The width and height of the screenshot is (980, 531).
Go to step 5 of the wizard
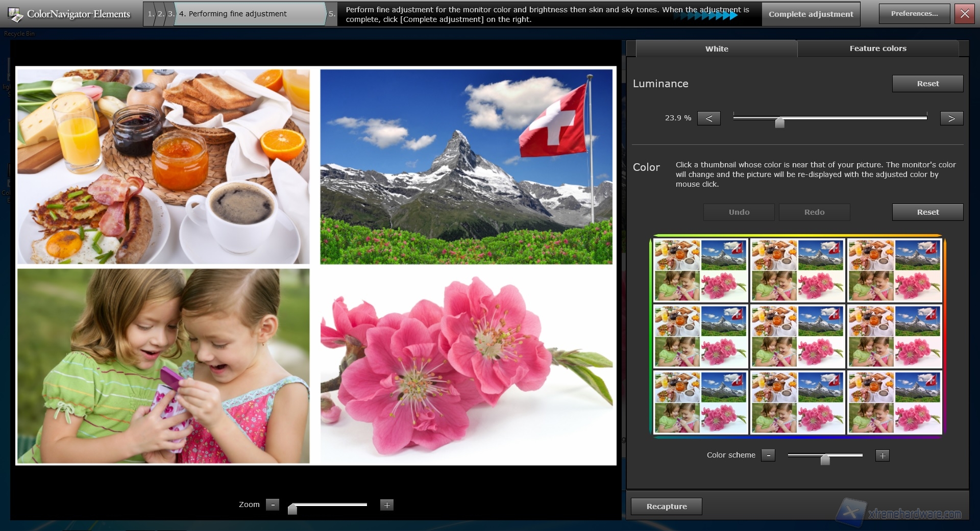(333, 14)
